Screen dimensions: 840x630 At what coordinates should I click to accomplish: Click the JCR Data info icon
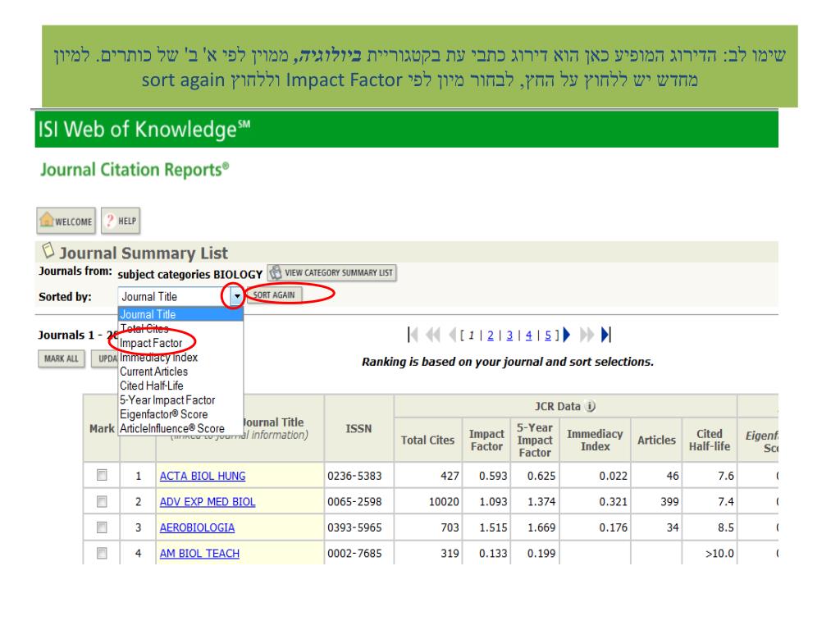(x=591, y=406)
